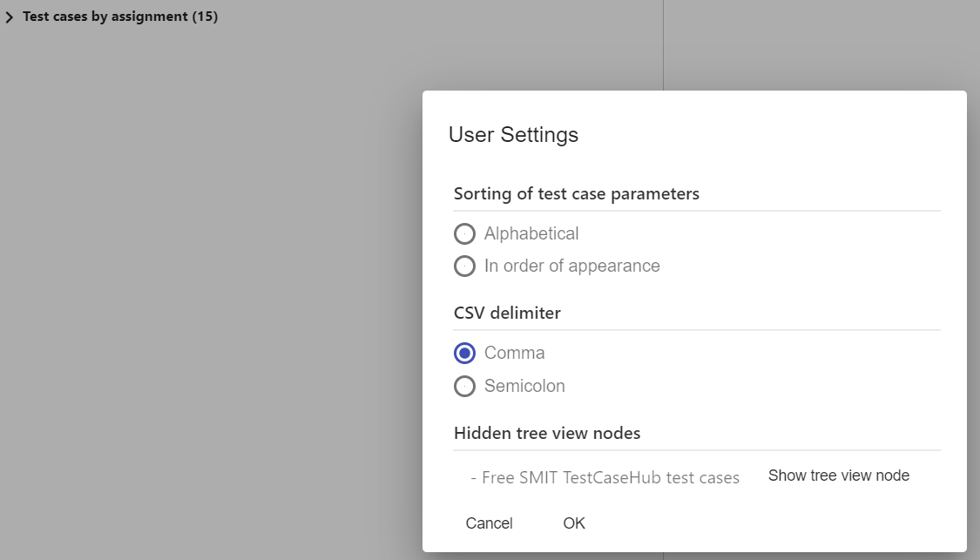980x560 pixels.
Task: Choose the In order of appearance radio circle
Action: (465, 267)
